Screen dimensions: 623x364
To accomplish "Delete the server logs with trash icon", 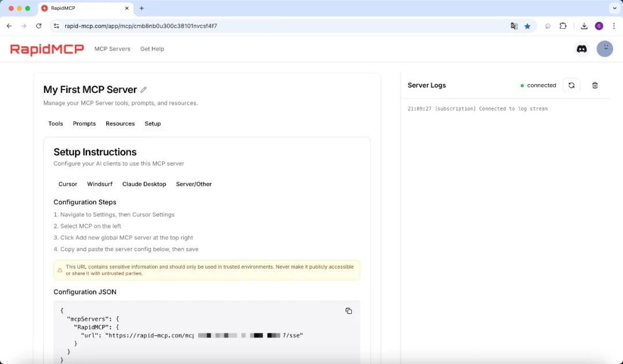I will (595, 85).
